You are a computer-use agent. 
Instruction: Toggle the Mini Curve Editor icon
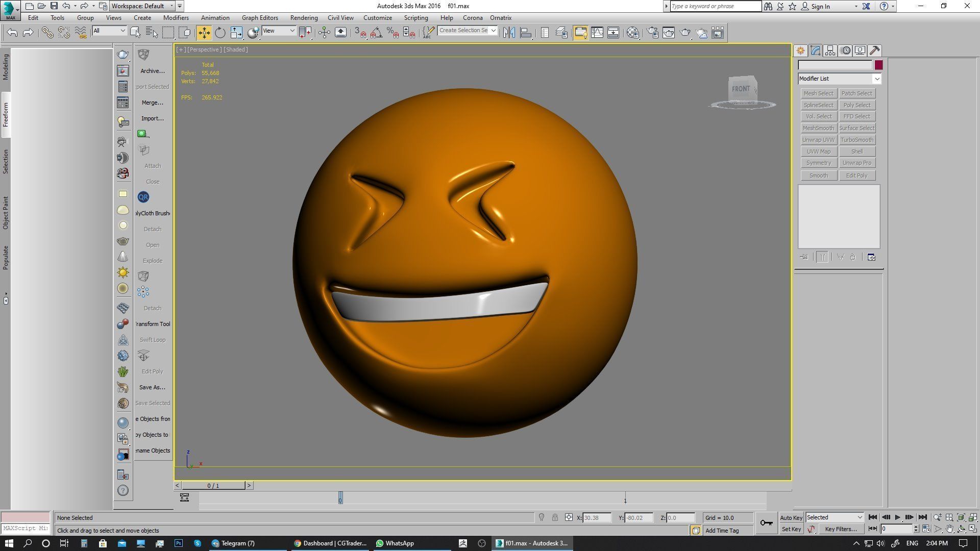[x=184, y=497]
